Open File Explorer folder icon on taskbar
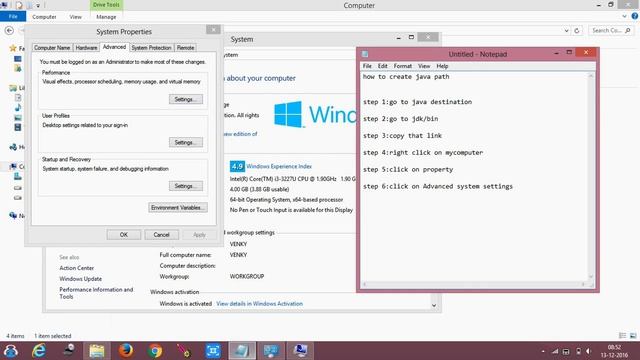The image size is (640, 360). 97,351
